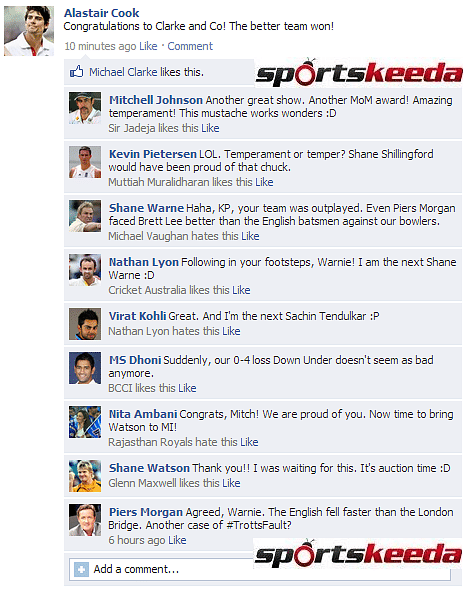Like Shane Watson's comment
This screenshot has width=468, height=611.
click(x=231, y=483)
